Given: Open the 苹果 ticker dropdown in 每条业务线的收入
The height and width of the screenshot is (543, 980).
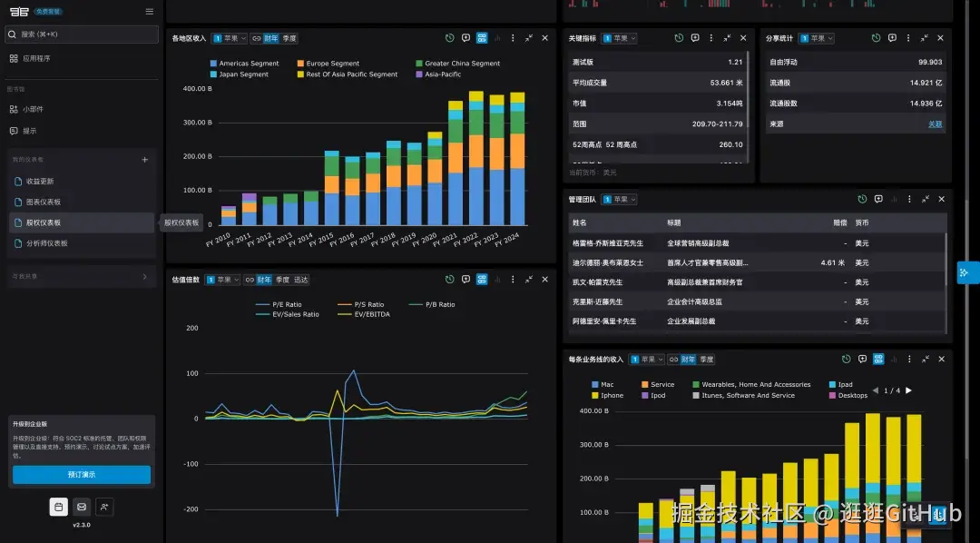Looking at the screenshot, I should pyautogui.click(x=647, y=359).
